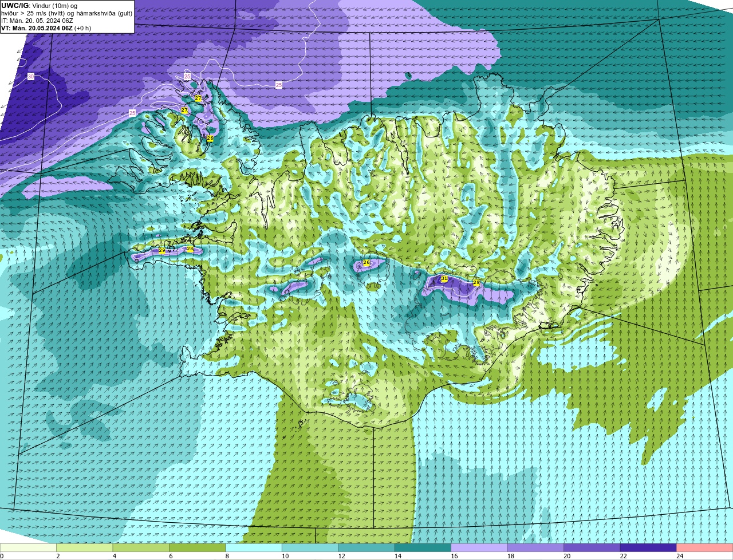Pick the olive green 6–8 m/s colorbar swatch
This screenshot has height=560, width=733.
coord(198,548)
